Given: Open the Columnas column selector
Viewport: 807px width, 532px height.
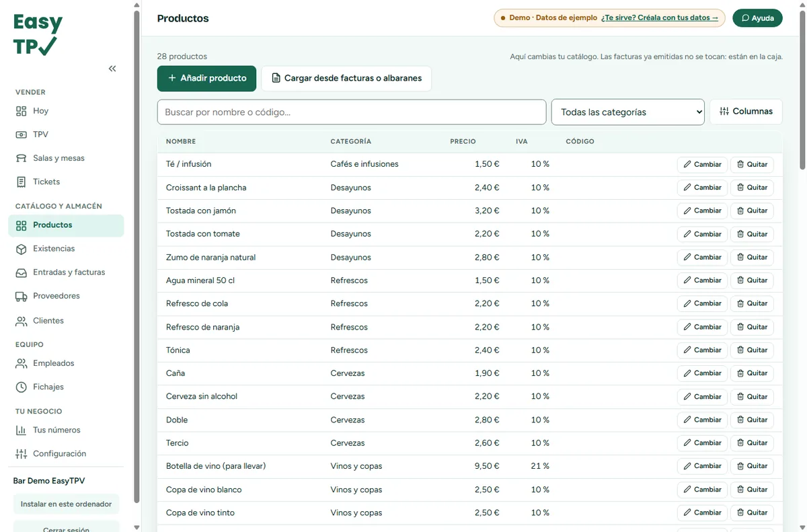Looking at the screenshot, I should (x=746, y=112).
